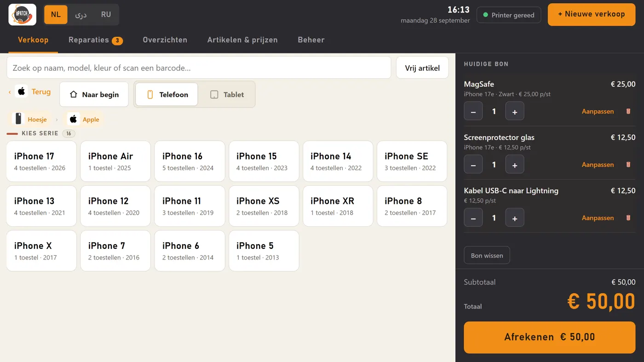Click the green printer status dot
The image size is (644, 362).
click(x=485, y=15)
